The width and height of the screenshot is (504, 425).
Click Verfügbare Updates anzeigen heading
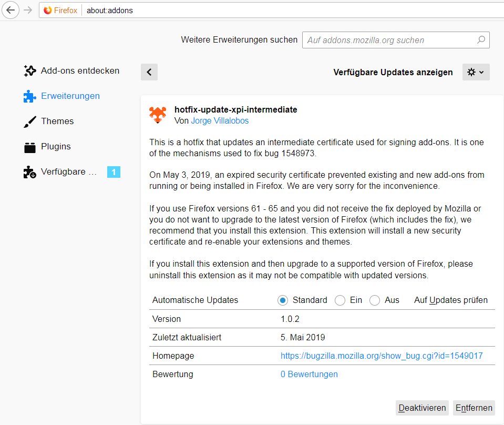click(x=393, y=73)
